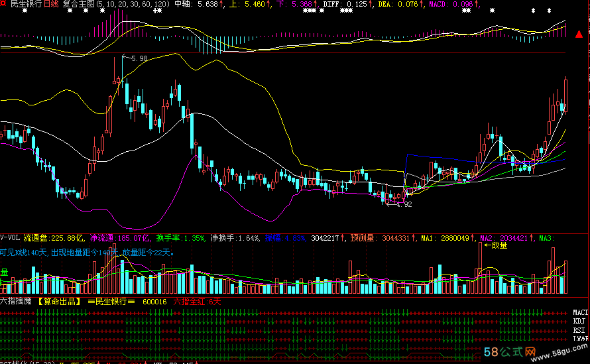The width and height of the screenshot is (590, 364).
Task: Click the LWR row label
Action: pyautogui.click(x=581, y=338)
